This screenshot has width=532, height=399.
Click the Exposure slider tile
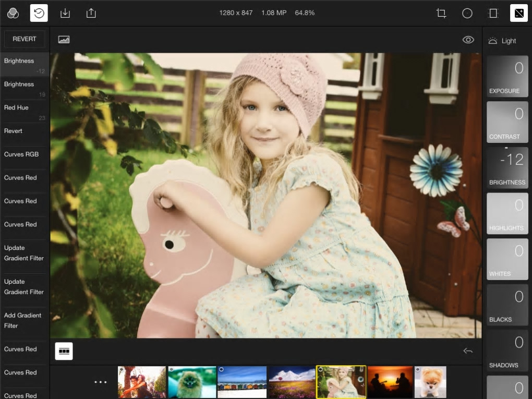click(x=507, y=77)
